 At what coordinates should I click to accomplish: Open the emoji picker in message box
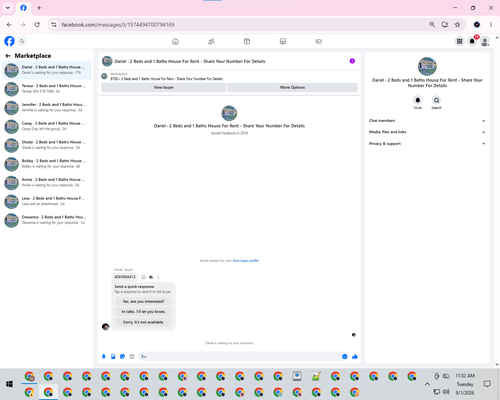click(345, 357)
